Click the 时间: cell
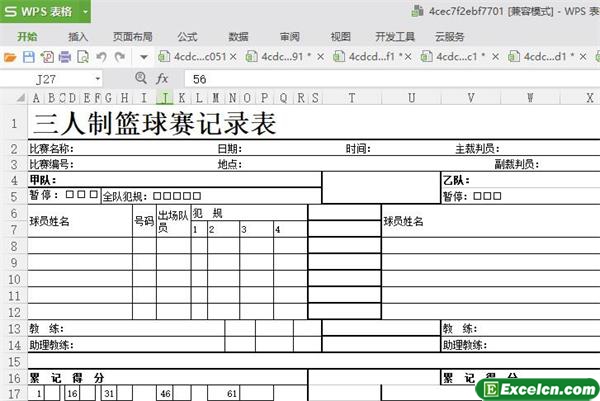The width and height of the screenshot is (600, 401). (x=358, y=148)
